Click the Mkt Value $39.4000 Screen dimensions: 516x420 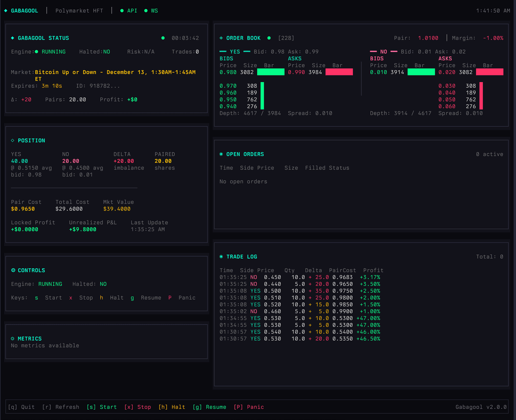pos(117,209)
